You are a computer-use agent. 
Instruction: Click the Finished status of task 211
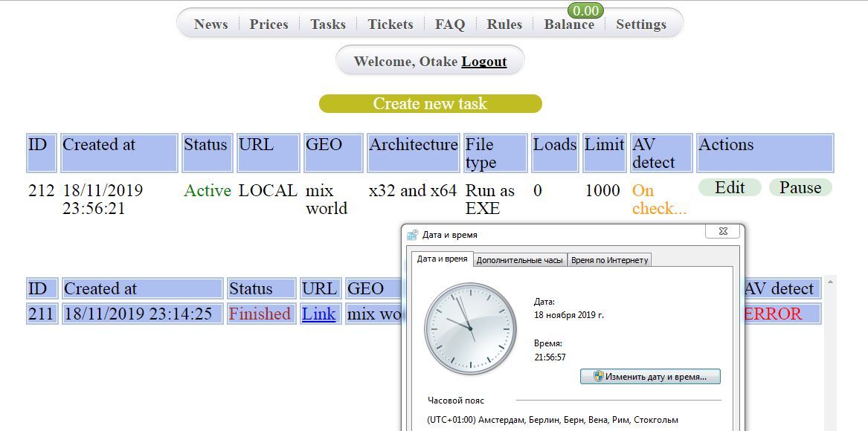pos(260,314)
